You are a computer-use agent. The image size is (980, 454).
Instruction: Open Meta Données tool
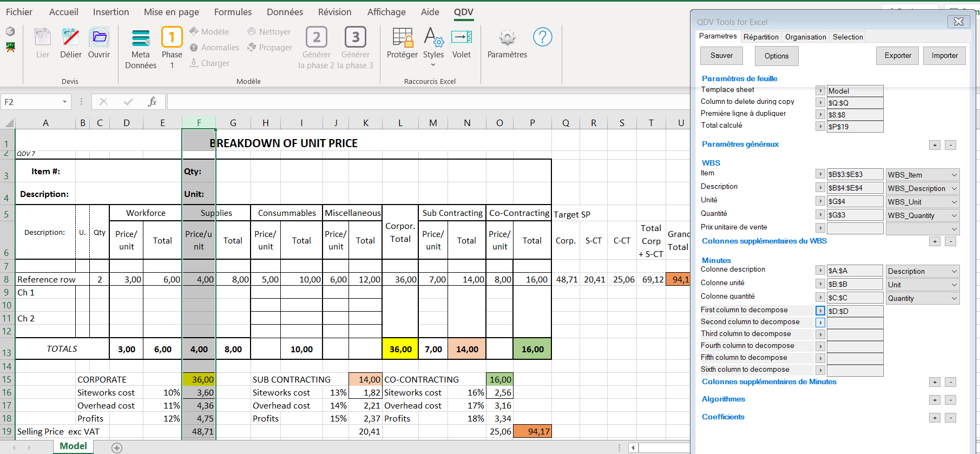pos(141,39)
